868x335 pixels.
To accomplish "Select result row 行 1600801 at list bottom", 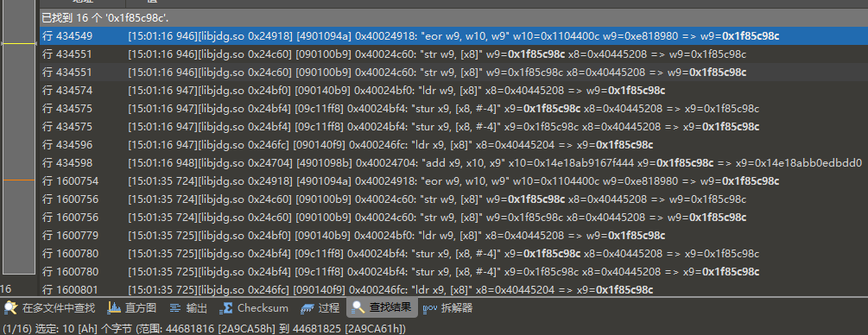I will click(x=454, y=289).
